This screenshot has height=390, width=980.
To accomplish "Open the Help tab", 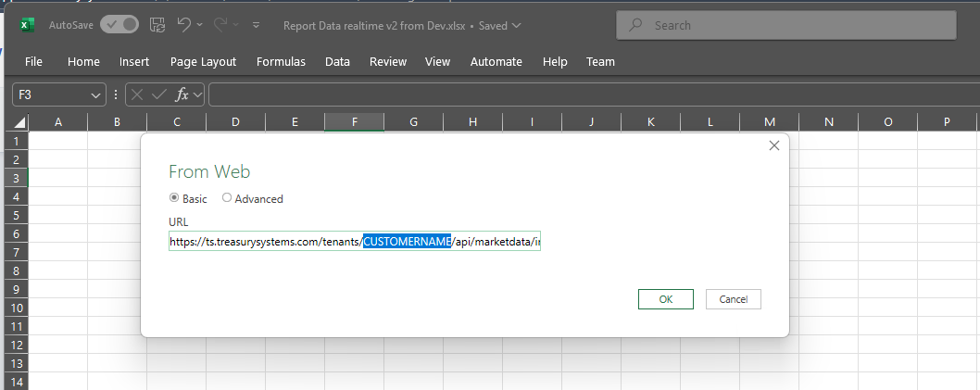I will [555, 61].
